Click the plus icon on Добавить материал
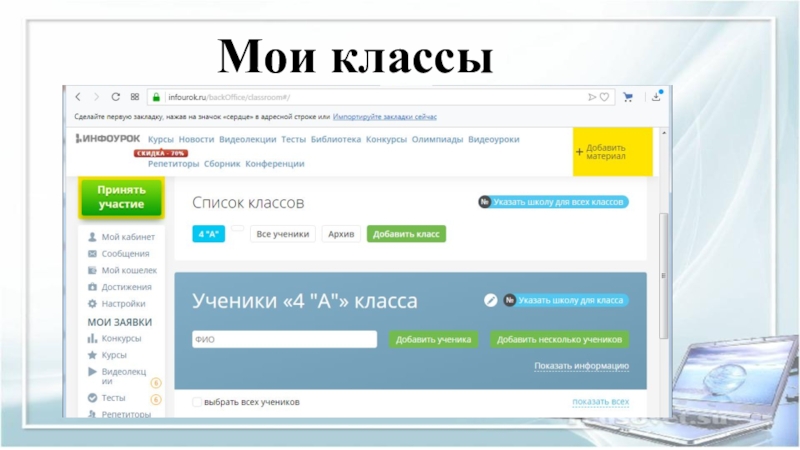800x450 pixels. [x=579, y=152]
